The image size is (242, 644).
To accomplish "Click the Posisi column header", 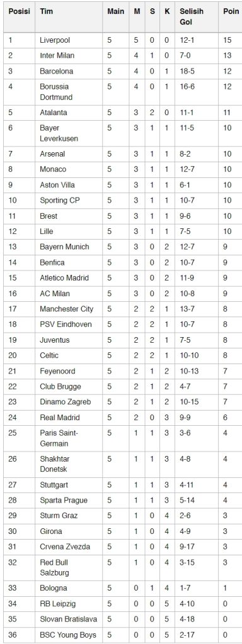I will click(x=19, y=11).
